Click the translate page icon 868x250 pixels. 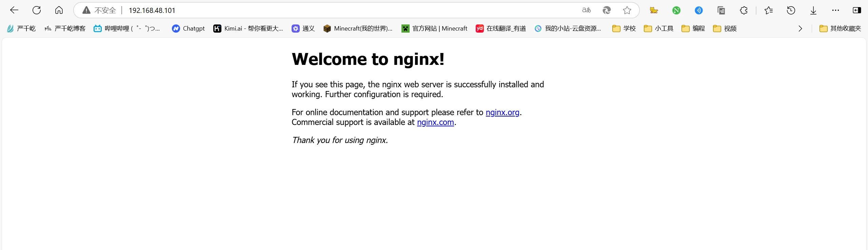click(x=586, y=10)
